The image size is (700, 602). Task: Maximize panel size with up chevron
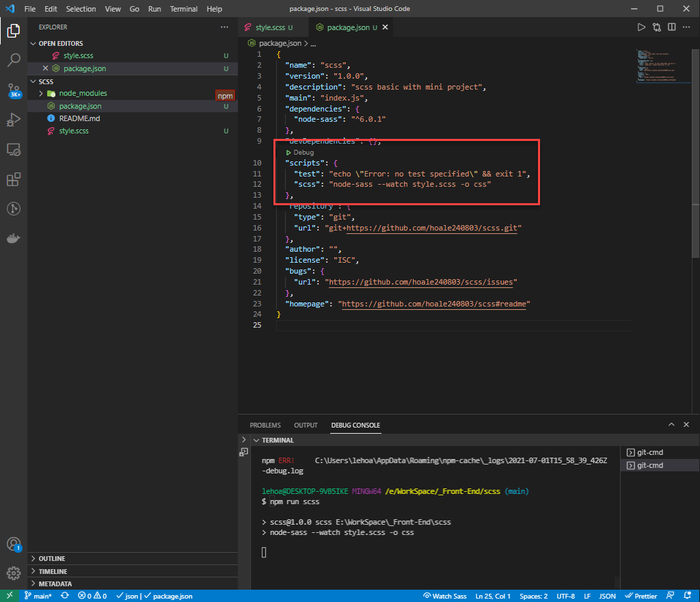(x=671, y=425)
